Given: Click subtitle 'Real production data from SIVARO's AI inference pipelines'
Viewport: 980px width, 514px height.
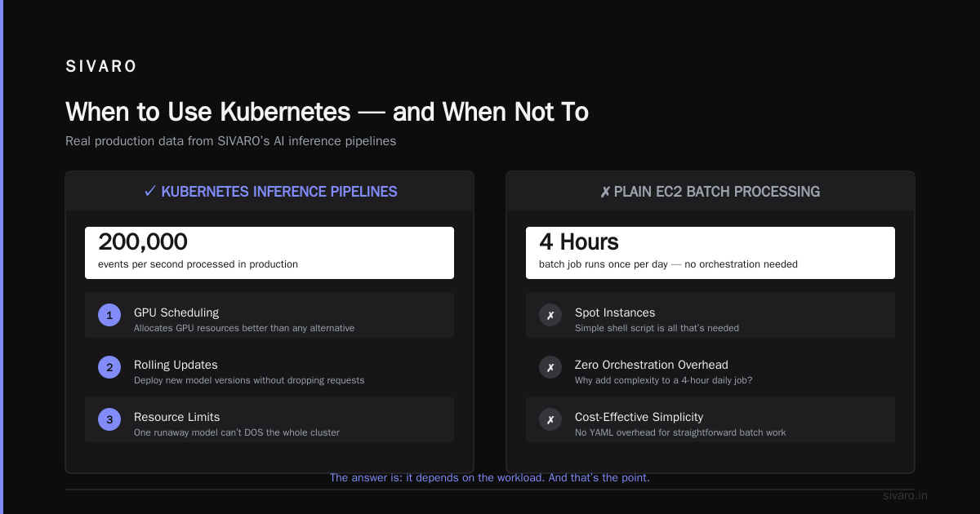Looking at the screenshot, I should pos(230,141).
